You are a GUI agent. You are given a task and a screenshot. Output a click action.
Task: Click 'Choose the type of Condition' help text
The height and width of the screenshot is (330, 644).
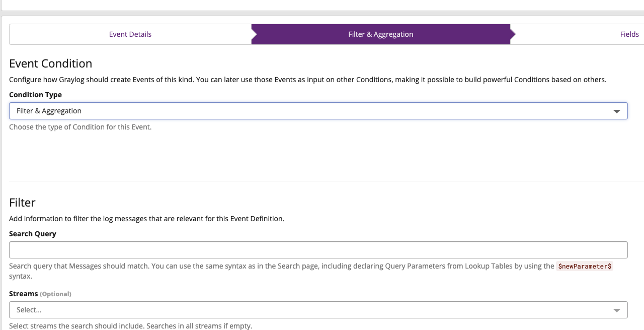(x=80, y=127)
